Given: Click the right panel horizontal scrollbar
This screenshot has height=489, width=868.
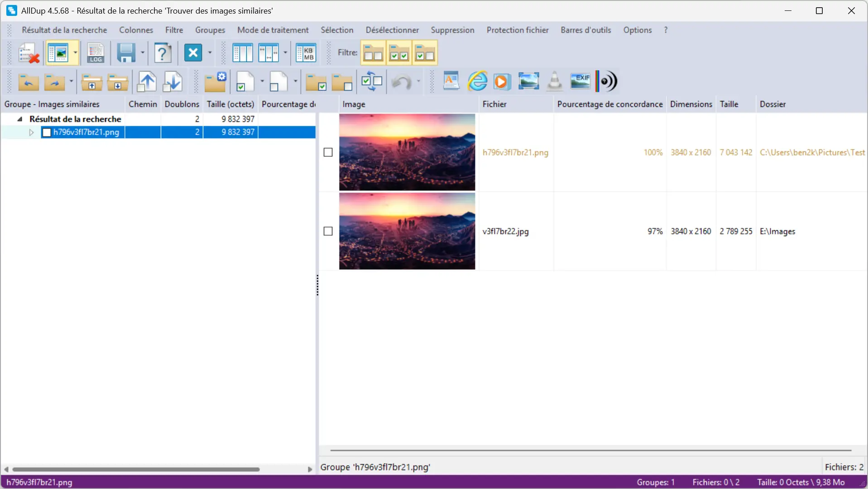Looking at the screenshot, I should coord(591,450).
